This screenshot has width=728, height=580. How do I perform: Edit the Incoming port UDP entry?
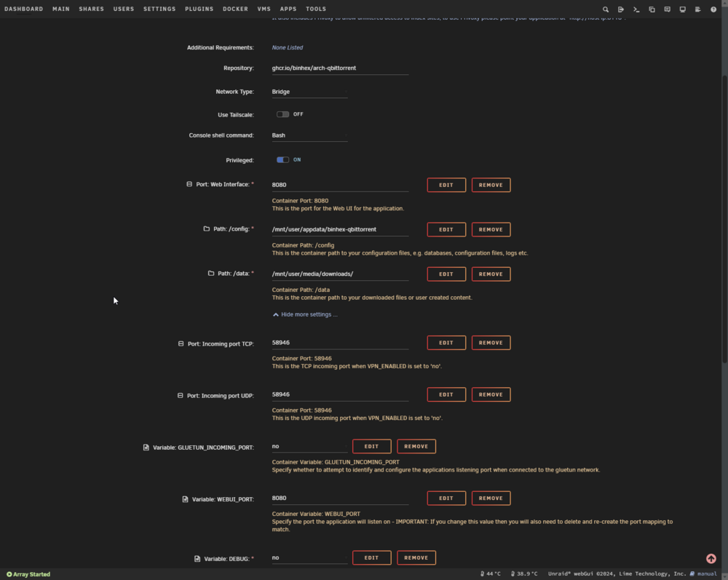coord(446,394)
